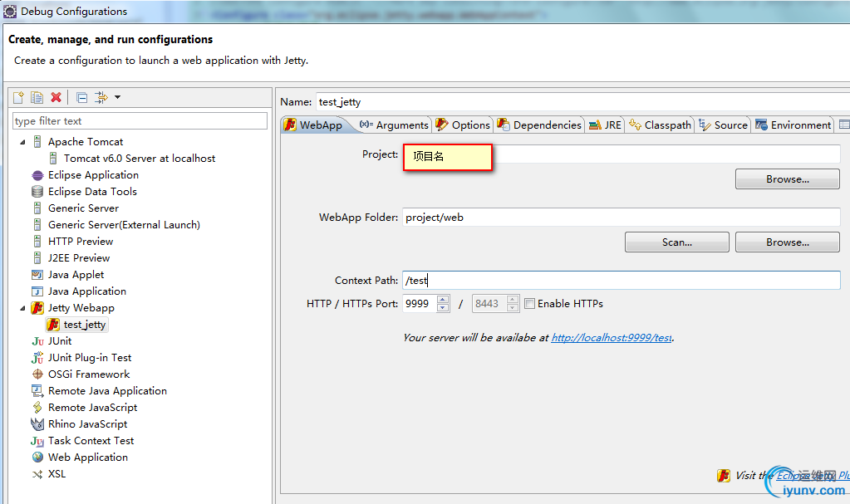Click the Name field containing test_jetty
Viewport: 850px width, 504px height.
pos(582,102)
